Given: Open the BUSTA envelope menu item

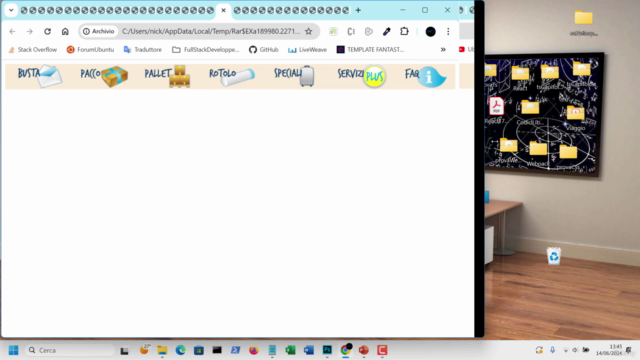Looking at the screenshot, I should (x=40, y=76).
